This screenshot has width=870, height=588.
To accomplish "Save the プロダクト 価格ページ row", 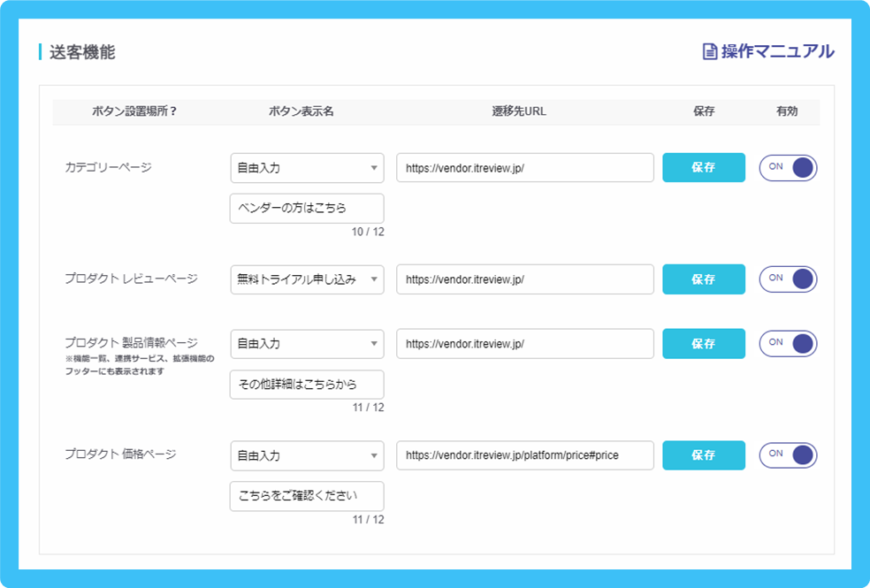I will (x=703, y=455).
